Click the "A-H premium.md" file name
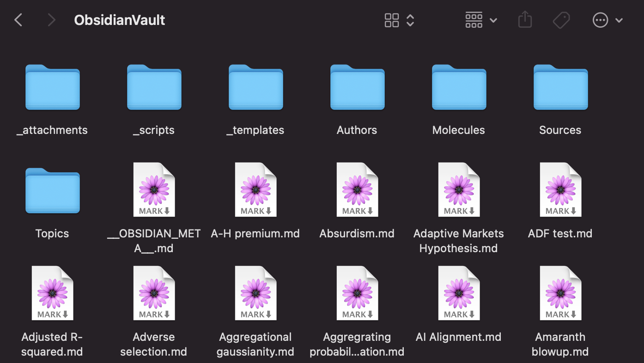The width and height of the screenshot is (644, 363). pyautogui.click(x=255, y=234)
